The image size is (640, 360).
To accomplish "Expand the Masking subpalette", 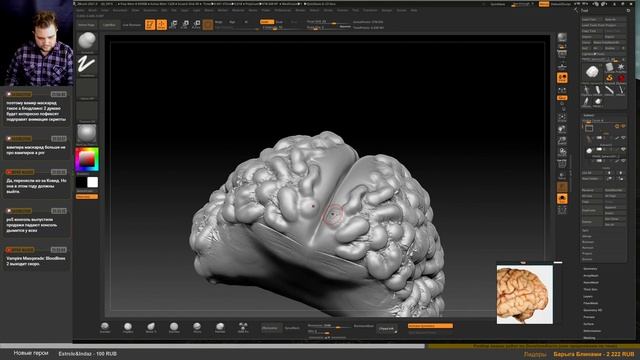I will (589, 338).
